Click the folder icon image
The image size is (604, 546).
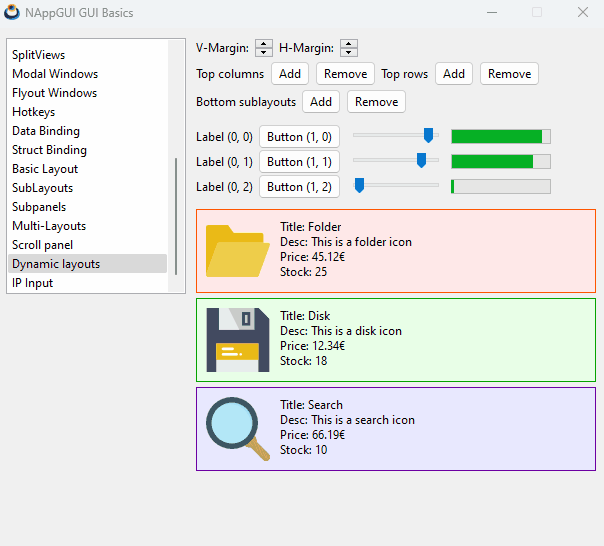click(237, 250)
